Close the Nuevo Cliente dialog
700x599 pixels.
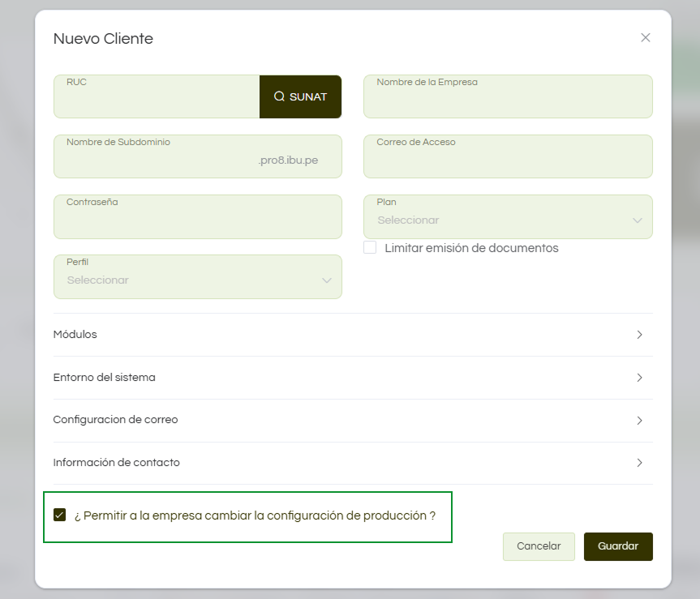pyautogui.click(x=646, y=37)
